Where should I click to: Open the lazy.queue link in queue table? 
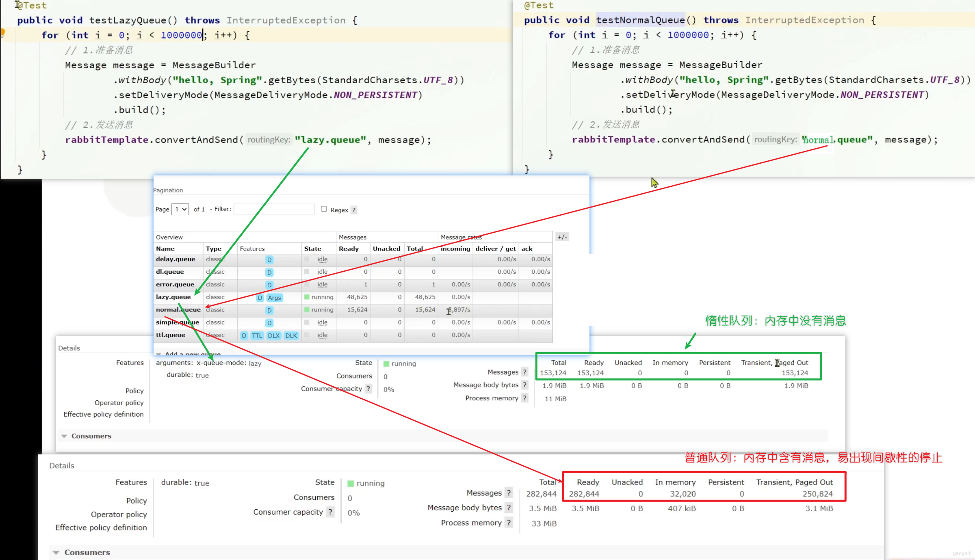pyautogui.click(x=173, y=297)
